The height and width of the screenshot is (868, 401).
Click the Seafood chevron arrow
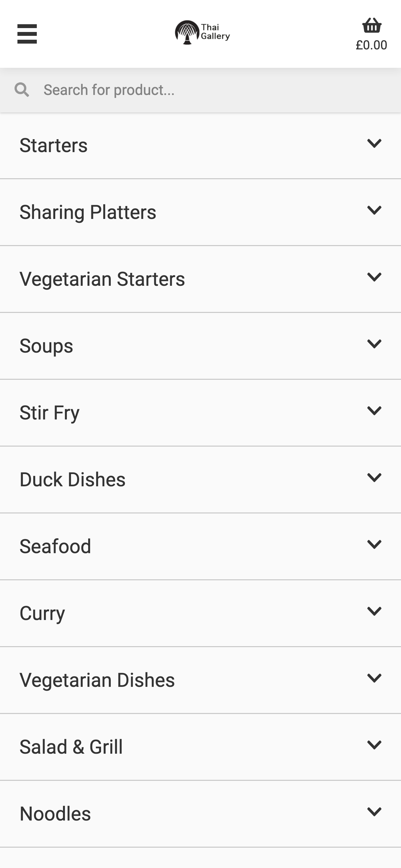pos(374,544)
